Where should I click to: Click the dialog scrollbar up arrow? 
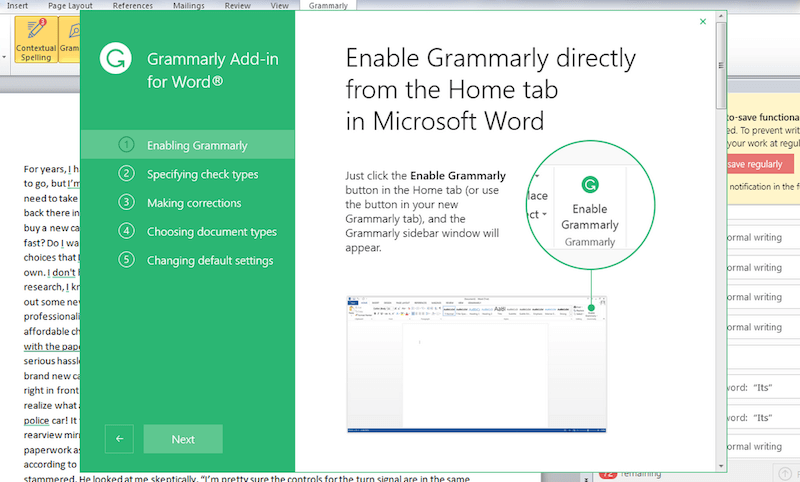coord(721,16)
